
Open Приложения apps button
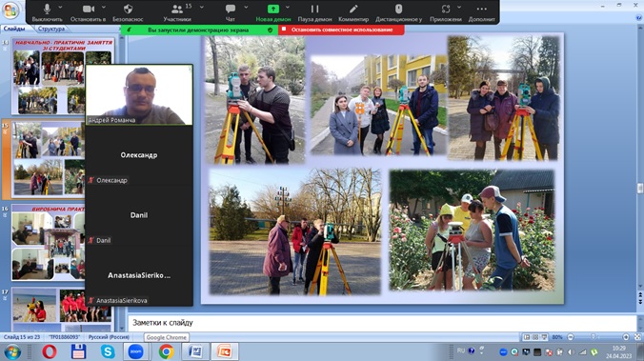446,12
